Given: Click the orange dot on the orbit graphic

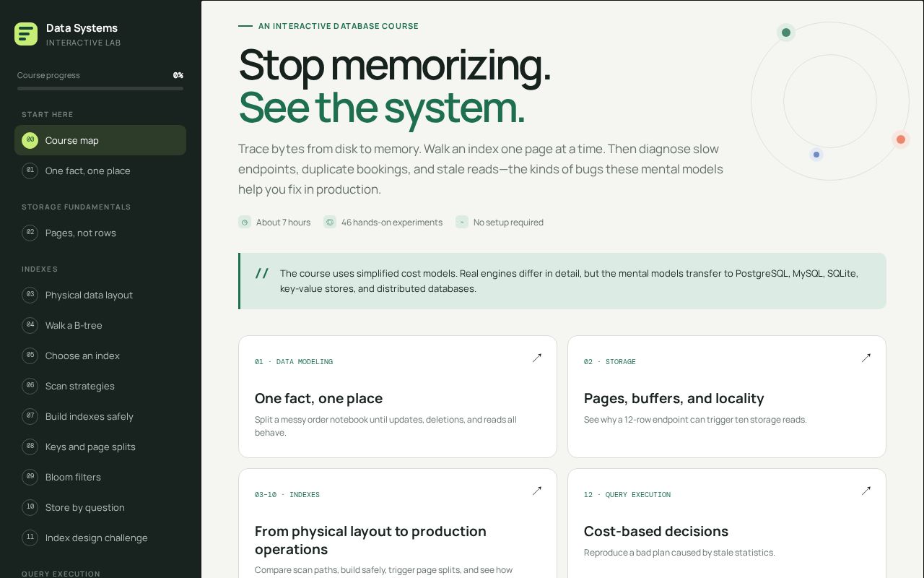Looking at the screenshot, I should coord(901,139).
